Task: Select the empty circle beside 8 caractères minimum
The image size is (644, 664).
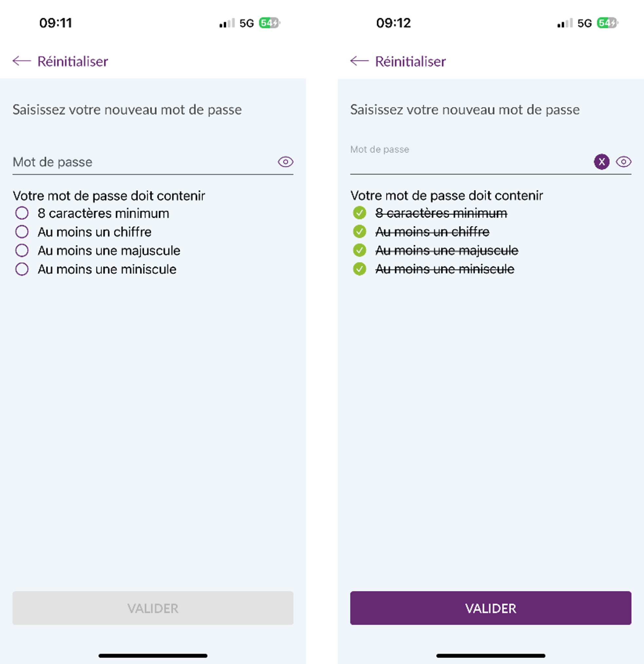Action: [x=22, y=213]
